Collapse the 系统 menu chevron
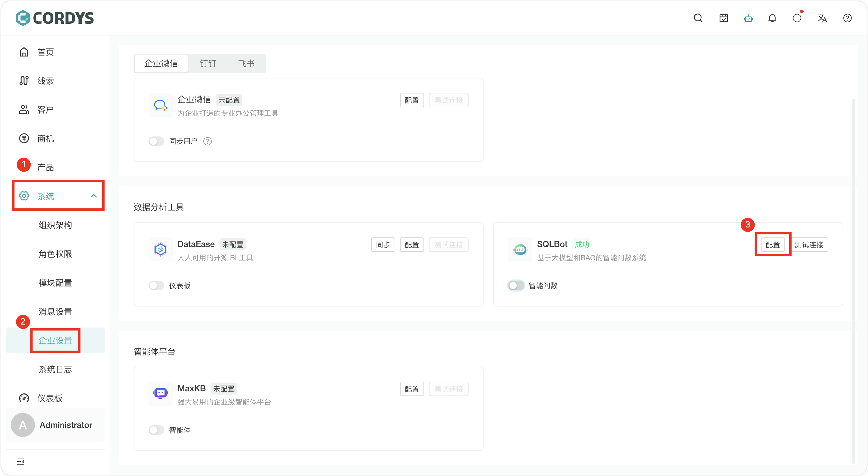 coord(94,196)
